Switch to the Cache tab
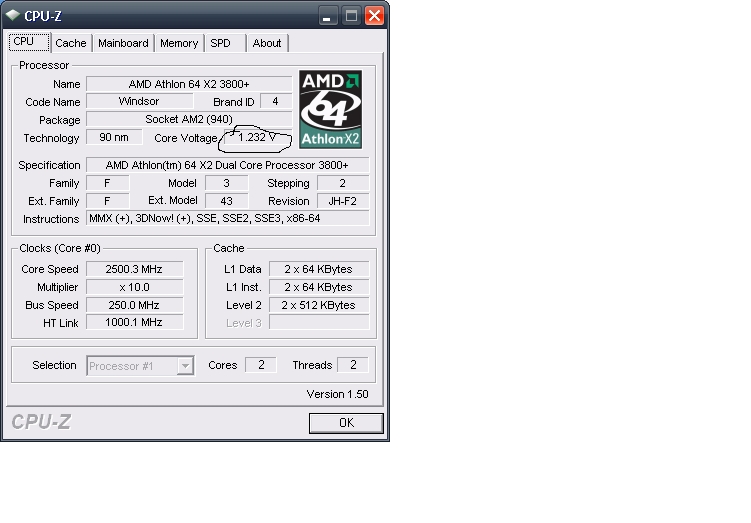This screenshot has height=523, width=751. pos(71,43)
